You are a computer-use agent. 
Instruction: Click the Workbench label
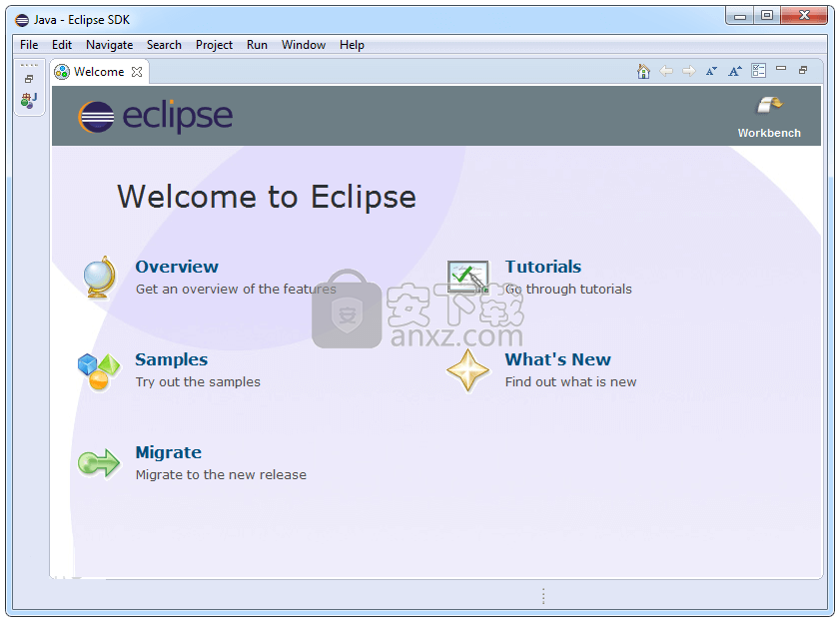769,133
